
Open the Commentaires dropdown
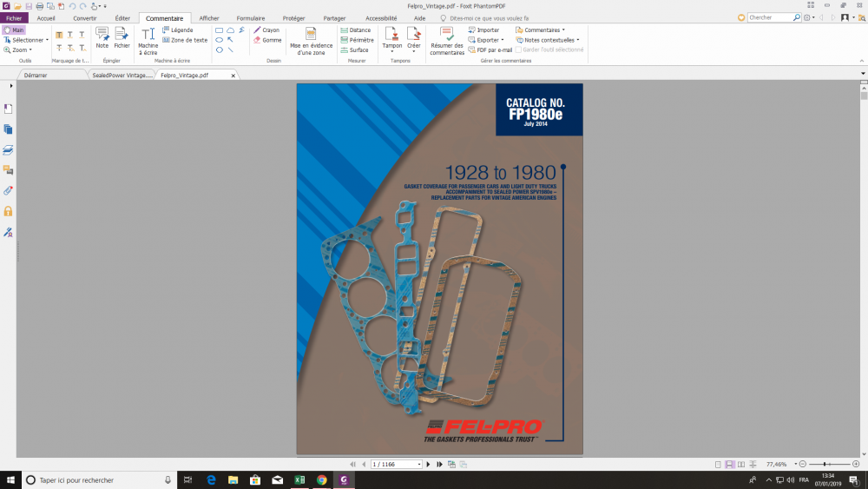click(563, 30)
